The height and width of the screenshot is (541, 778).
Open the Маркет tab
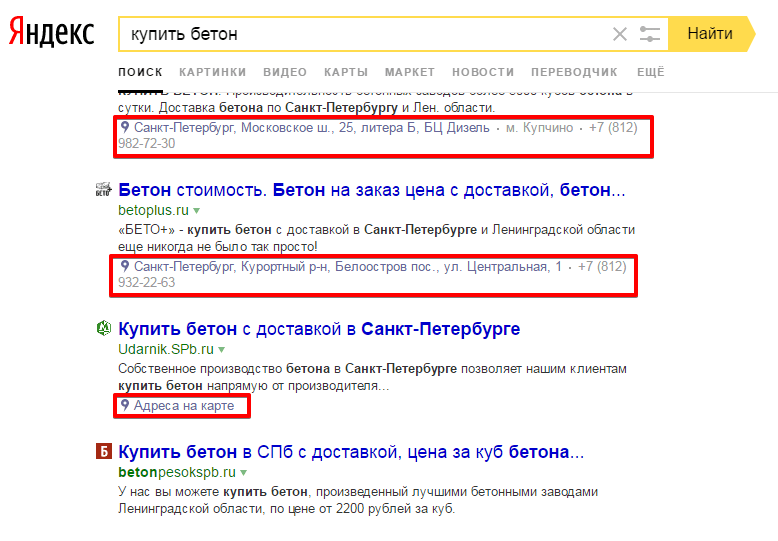pyautogui.click(x=410, y=72)
